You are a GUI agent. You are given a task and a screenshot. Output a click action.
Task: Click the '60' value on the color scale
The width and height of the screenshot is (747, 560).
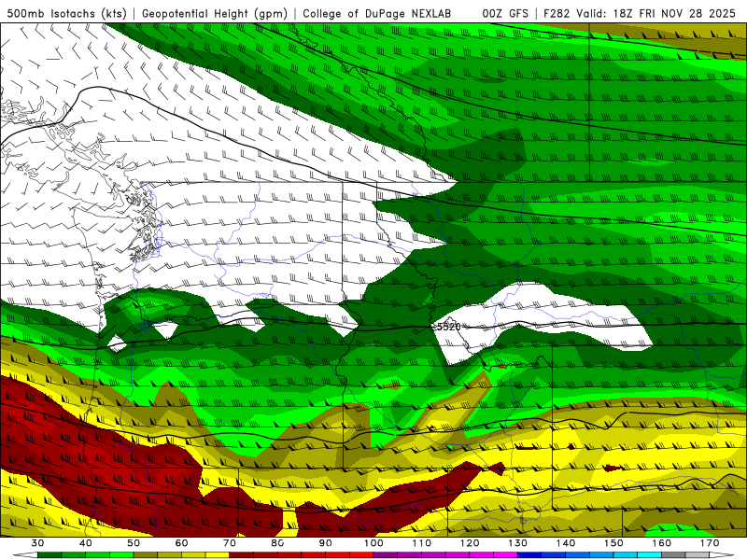coord(181,543)
